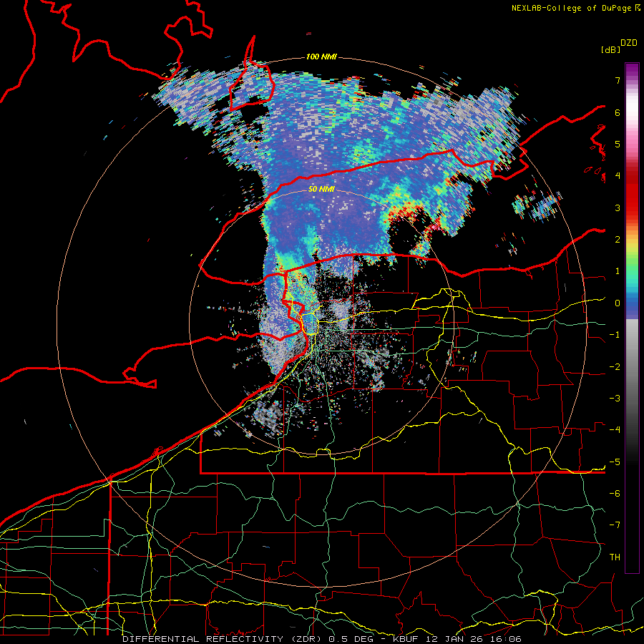The width and height of the screenshot is (644, 644).
Task: Click the legend value -7
Action: (x=615, y=525)
